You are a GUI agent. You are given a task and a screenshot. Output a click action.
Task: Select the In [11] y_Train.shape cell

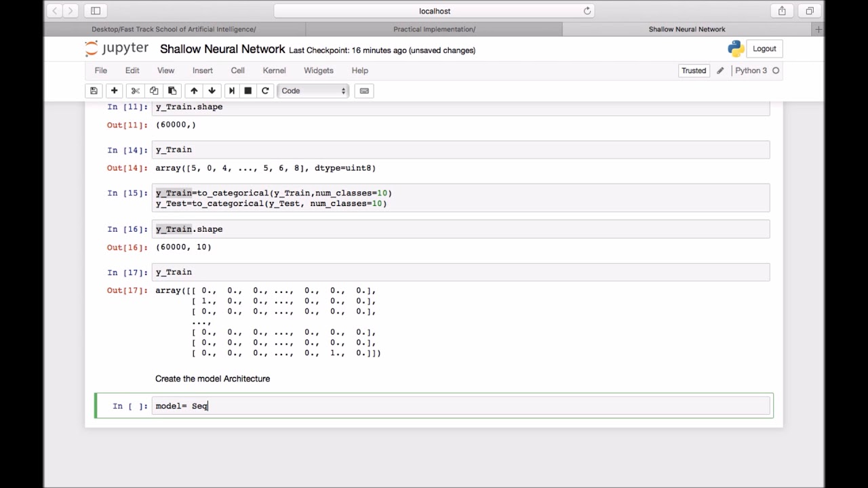pos(461,108)
